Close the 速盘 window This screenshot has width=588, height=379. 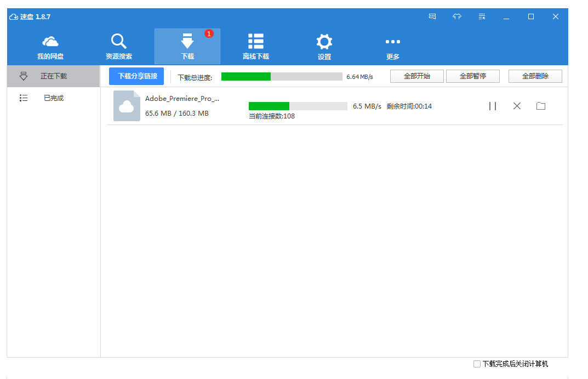tap(556, 16)
